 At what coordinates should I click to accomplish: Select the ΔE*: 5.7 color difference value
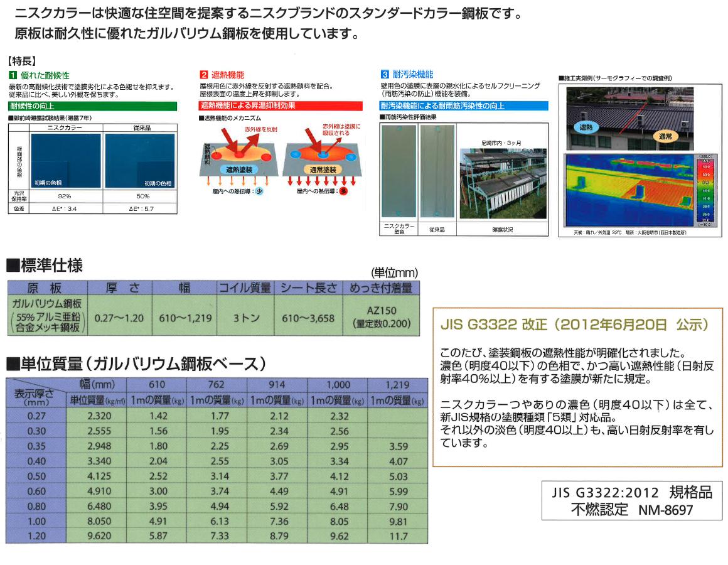pos(142,209)
